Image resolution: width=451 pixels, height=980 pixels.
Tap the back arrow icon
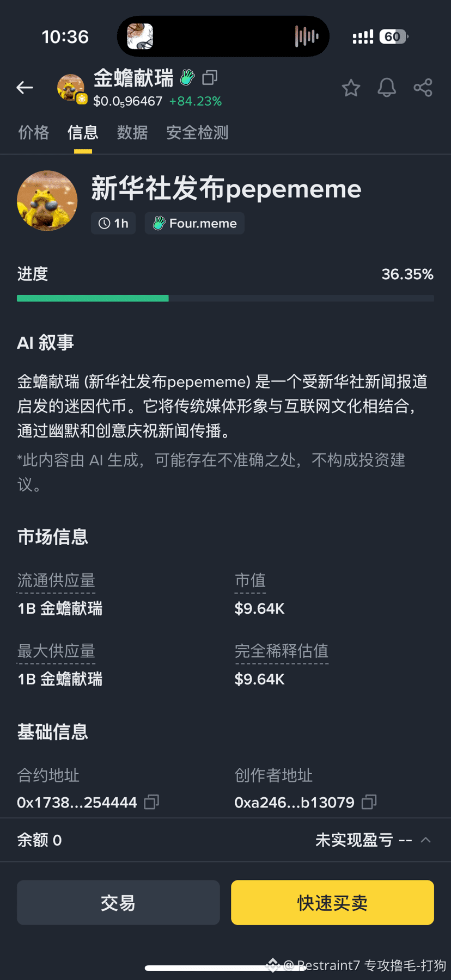[x=25, y=87]
